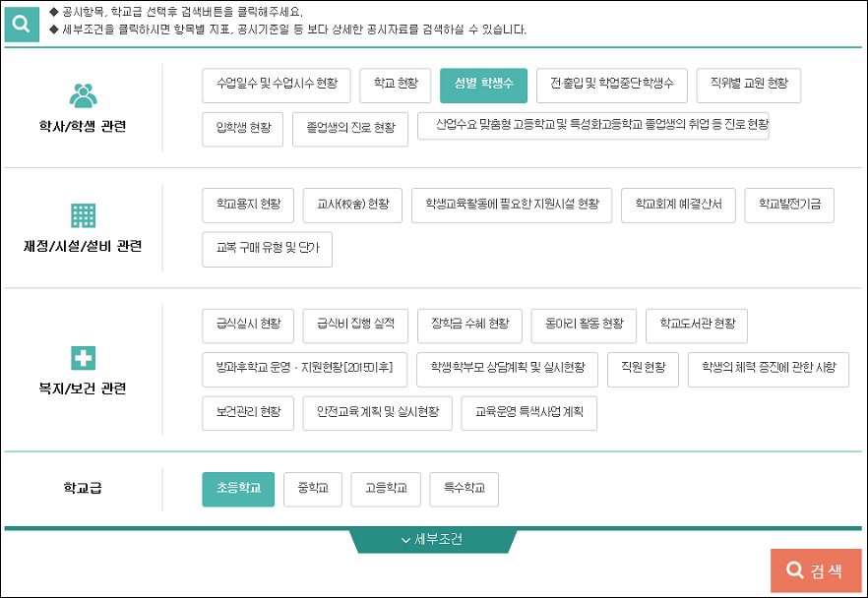Select the 학교회계 예결산서 item
This screenshot has height=598, width=868.
coord(678,206)
